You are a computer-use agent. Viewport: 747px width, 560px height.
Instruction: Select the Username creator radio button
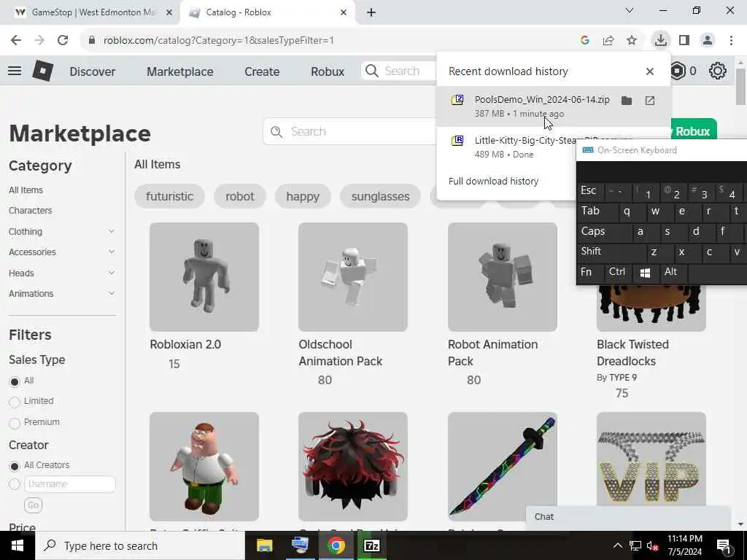coord(15,484)
